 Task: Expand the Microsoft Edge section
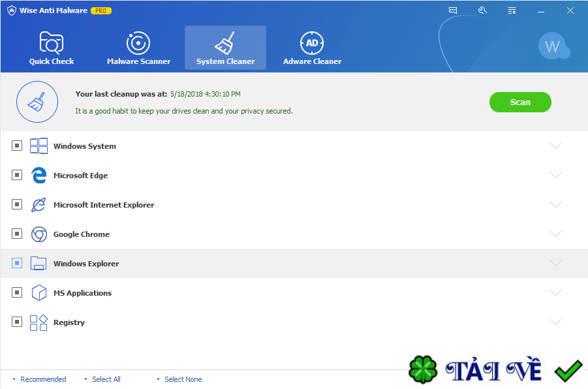pos(555,175)
